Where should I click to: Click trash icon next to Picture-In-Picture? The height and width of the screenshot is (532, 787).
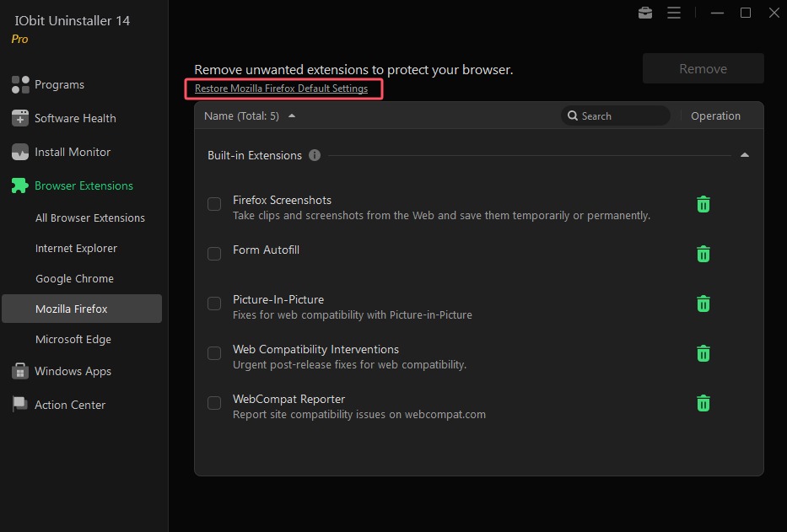(703, 304)
